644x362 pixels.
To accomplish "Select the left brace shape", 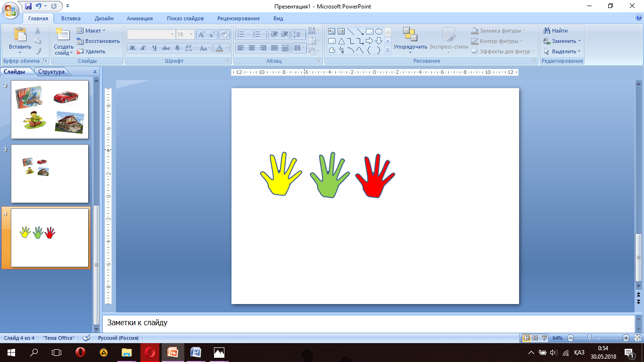I will (x=369, y=50).
